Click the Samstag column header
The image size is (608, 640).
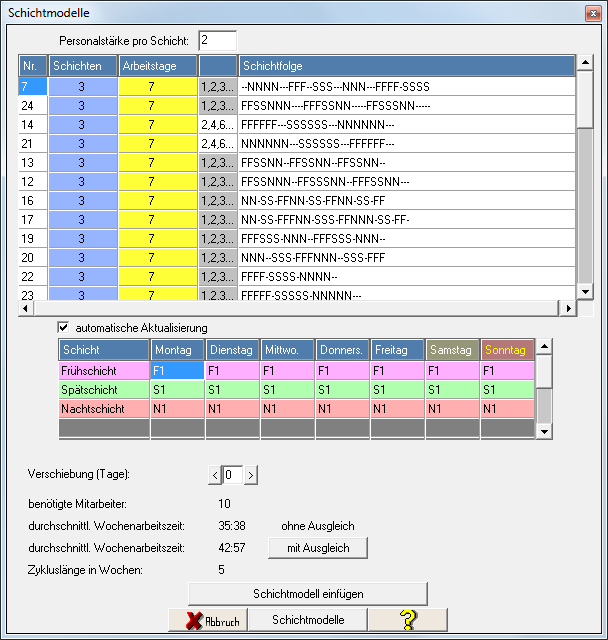pyautogui.click(x=453, y=350)
